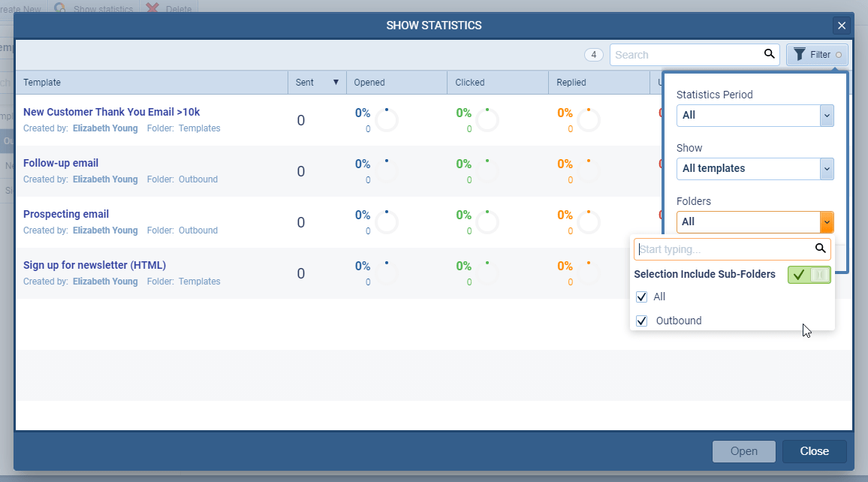Open the Statistics Period dropdown

tap(755, 116)
